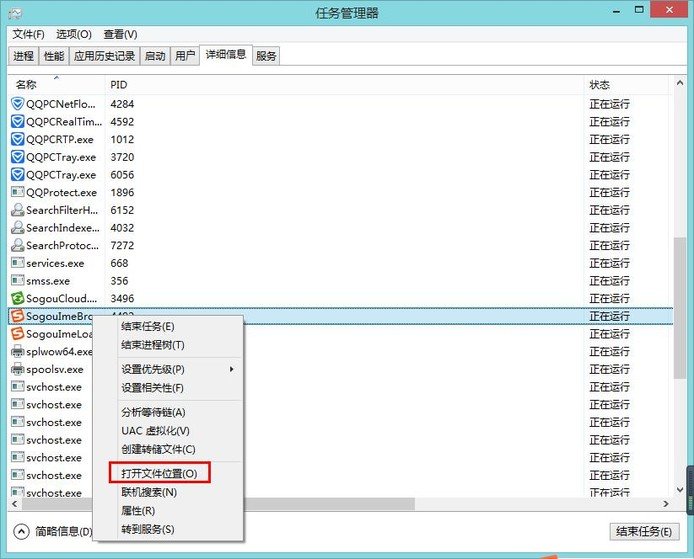
Task: Choose 打开文件位置(O) in context menu
Action: pos(159,474)
